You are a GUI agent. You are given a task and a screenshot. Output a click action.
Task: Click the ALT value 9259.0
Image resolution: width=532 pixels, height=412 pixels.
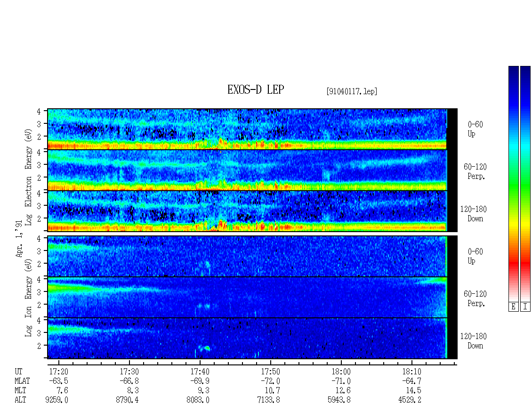pyautogui.click(x=56, y=400)
